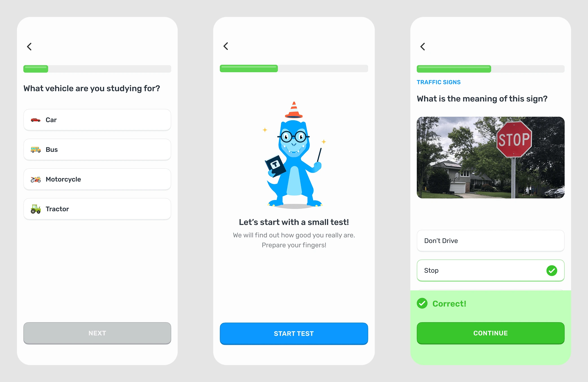588x382 pixels.
Task: Select the Car vehicle option
Action: [98, 120]
